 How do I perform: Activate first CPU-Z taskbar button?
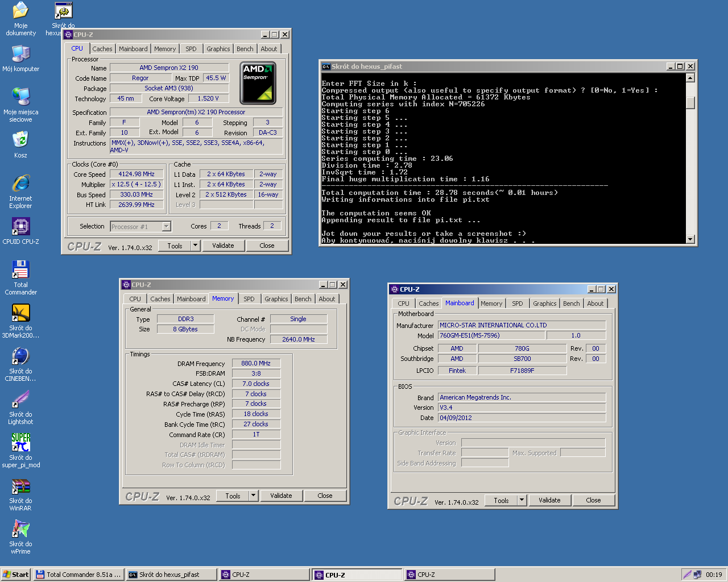pos(264,575)
